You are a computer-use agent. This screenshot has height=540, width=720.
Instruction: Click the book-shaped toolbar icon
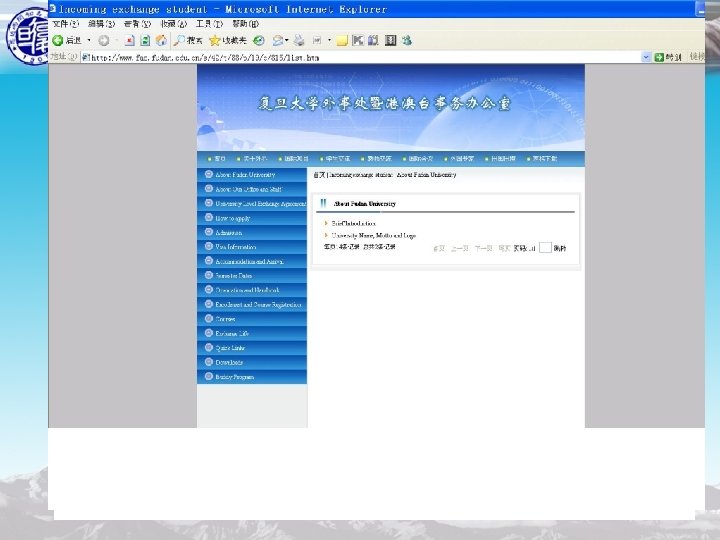(373, 41)
